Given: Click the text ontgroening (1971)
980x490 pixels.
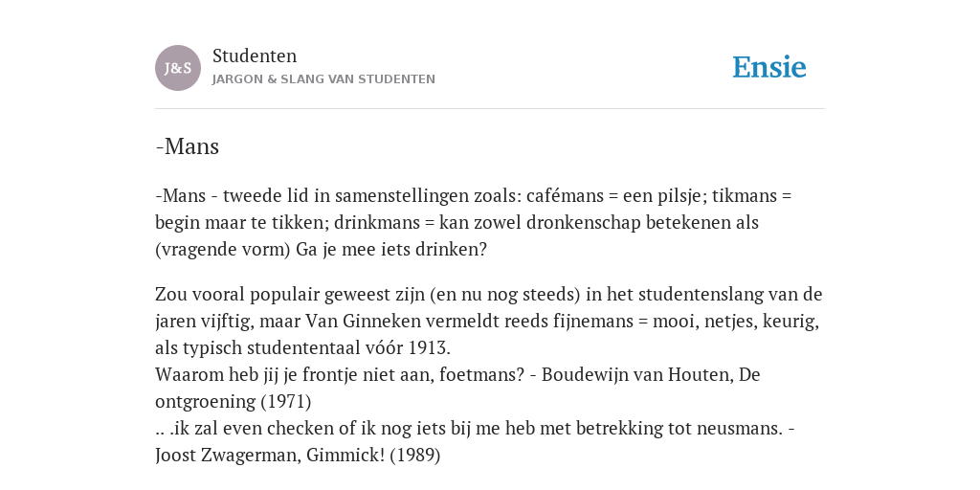Looking at the screenshot, I should (234, 401).
